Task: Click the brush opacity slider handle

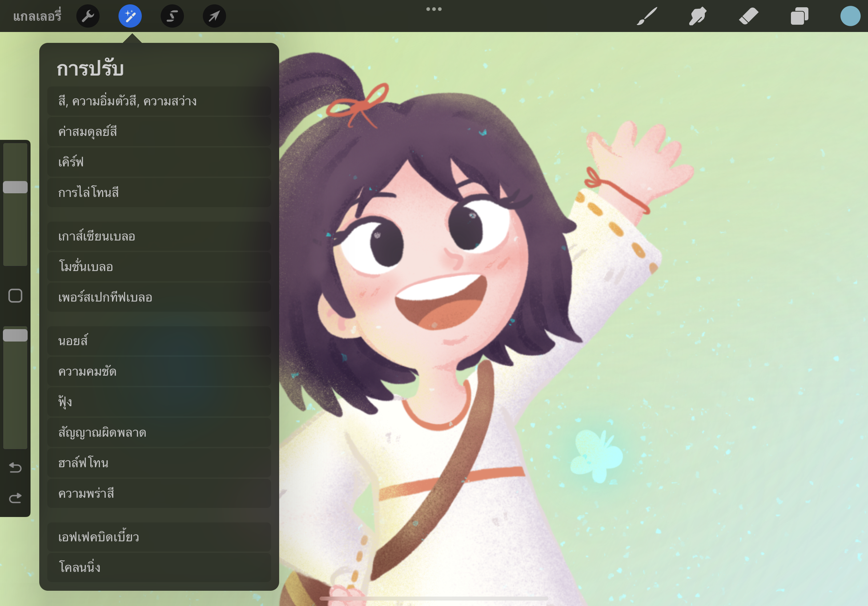Action: [x=15, y=335]
